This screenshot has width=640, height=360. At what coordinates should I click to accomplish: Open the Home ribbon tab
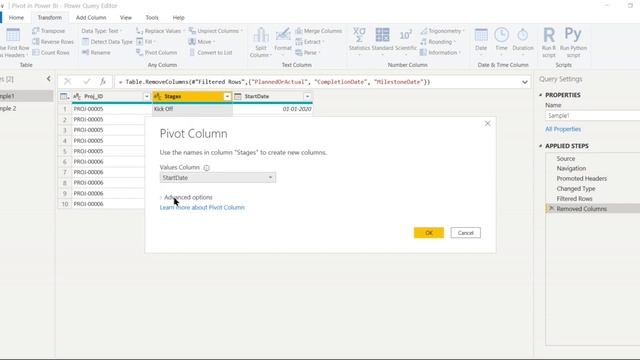click(16, 18)
